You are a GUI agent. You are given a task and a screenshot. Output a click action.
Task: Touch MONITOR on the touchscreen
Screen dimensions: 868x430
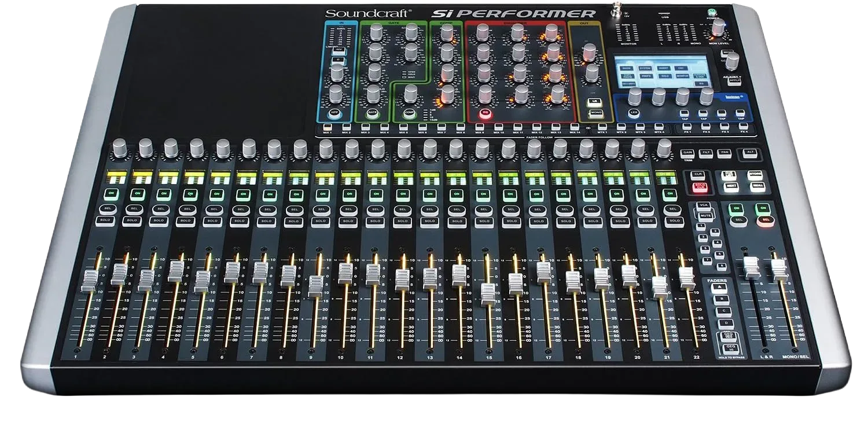pos(682,76)
